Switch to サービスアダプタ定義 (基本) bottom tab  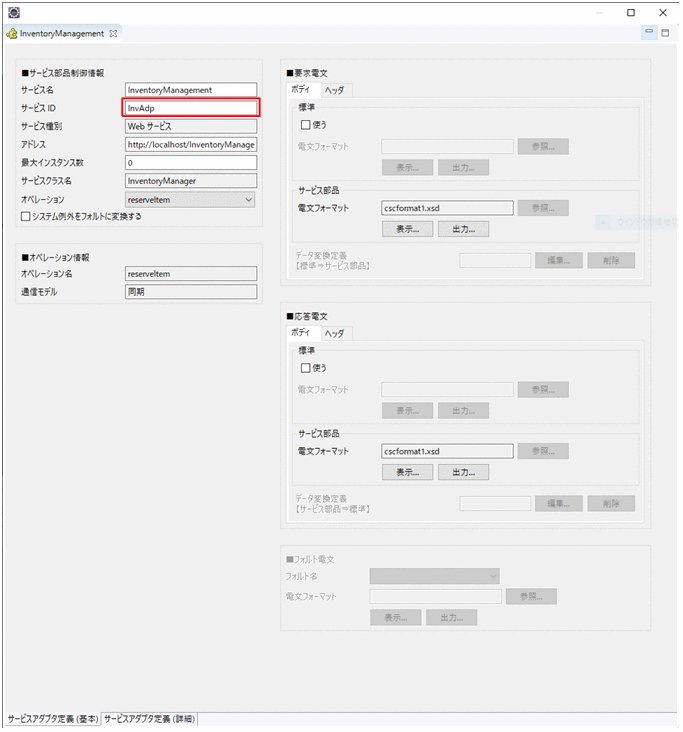pos(53,718)
